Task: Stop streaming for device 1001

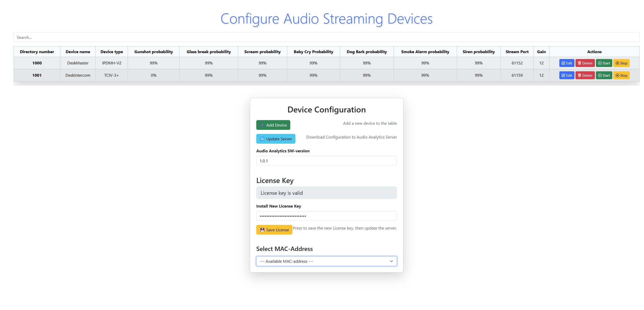Action: [621, 75]
